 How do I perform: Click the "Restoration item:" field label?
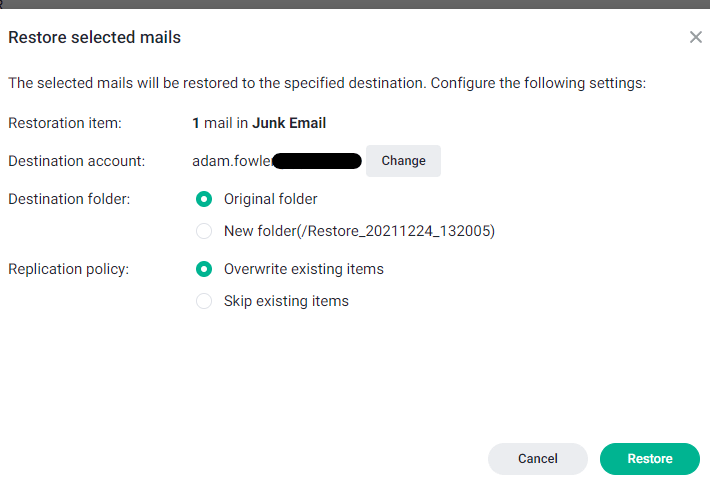(x=65, y=123)
